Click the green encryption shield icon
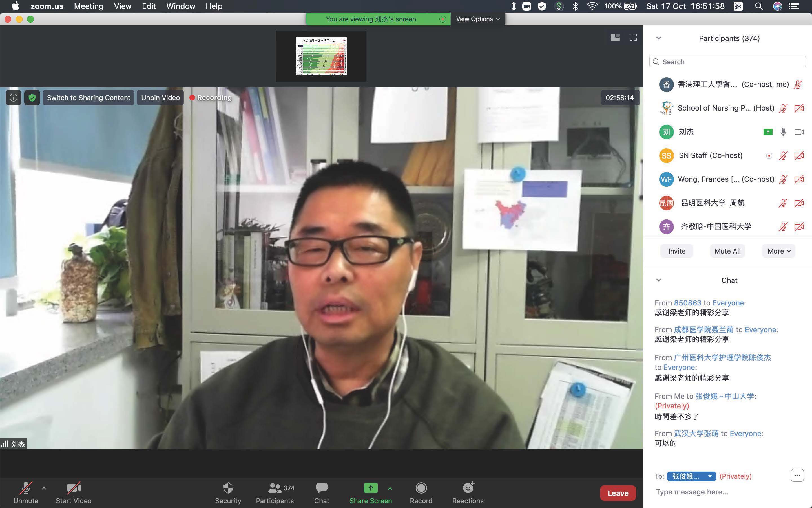The width and height of the screenshot is (812, 508). 32,98
